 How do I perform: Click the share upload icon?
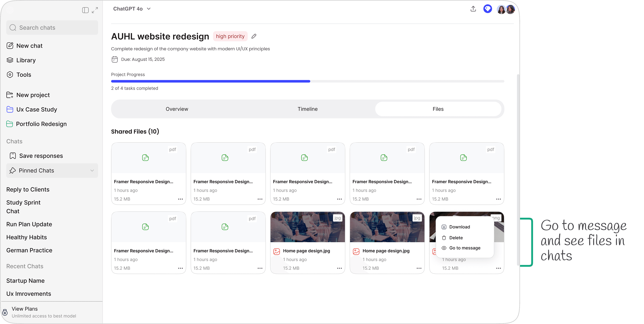coord(473,9)
